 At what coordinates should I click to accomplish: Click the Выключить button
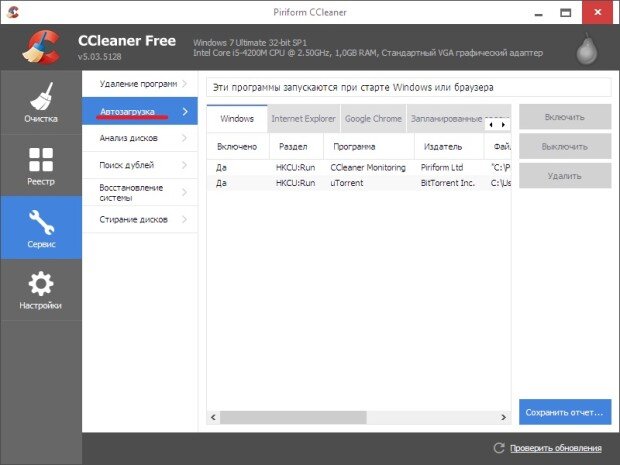[565, 147]
